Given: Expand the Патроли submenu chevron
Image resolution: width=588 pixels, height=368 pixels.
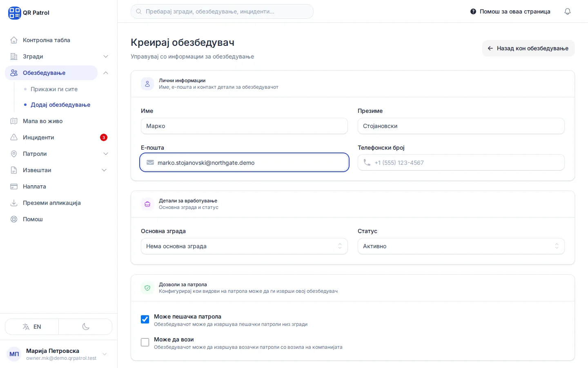Looking at the screenshot, I should [x=106, y=154].
